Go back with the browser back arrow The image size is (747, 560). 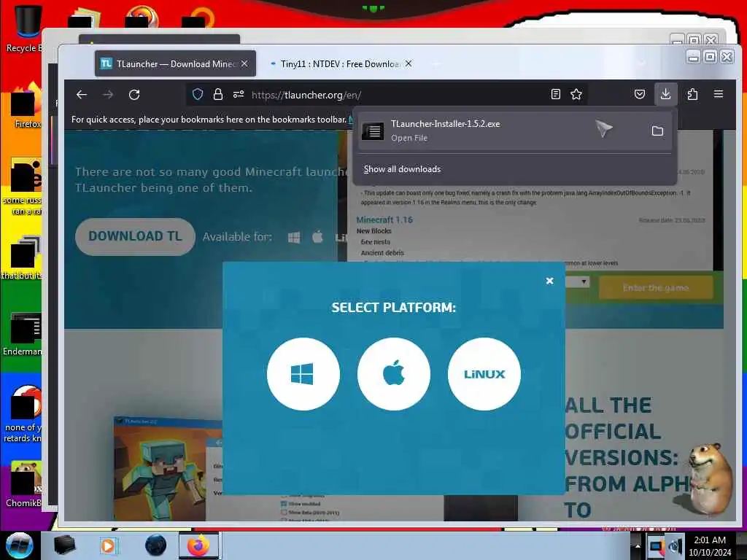point(82,94)
